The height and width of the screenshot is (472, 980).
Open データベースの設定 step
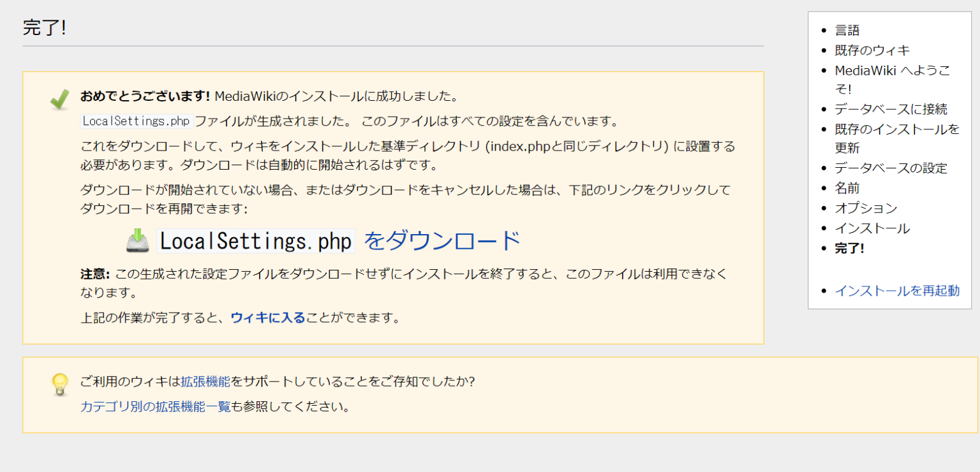891,168
